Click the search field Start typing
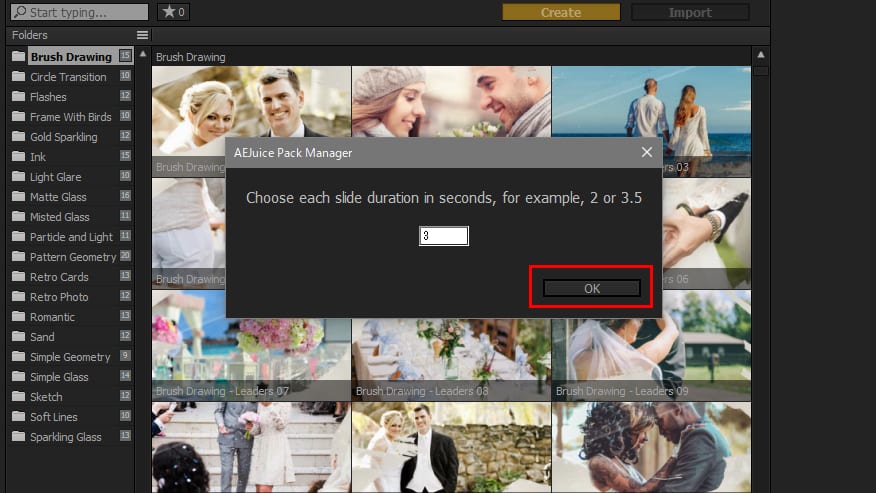876x493 pixels. (80, 12)
